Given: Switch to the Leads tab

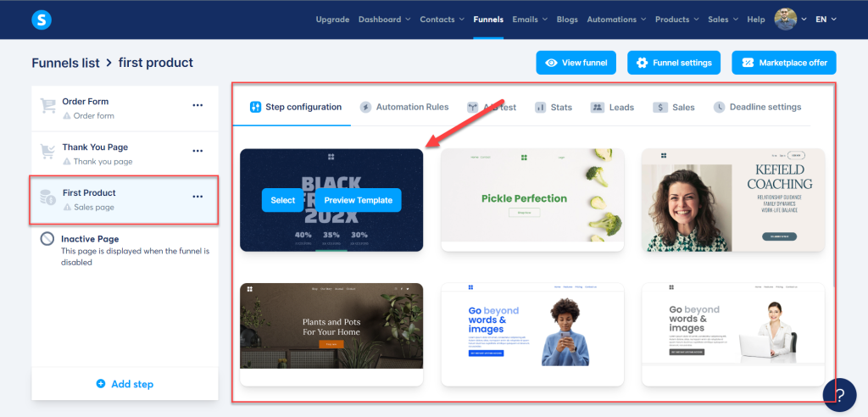Looking at the screenshot, I should pyautogui.click(x=612, y=107).
